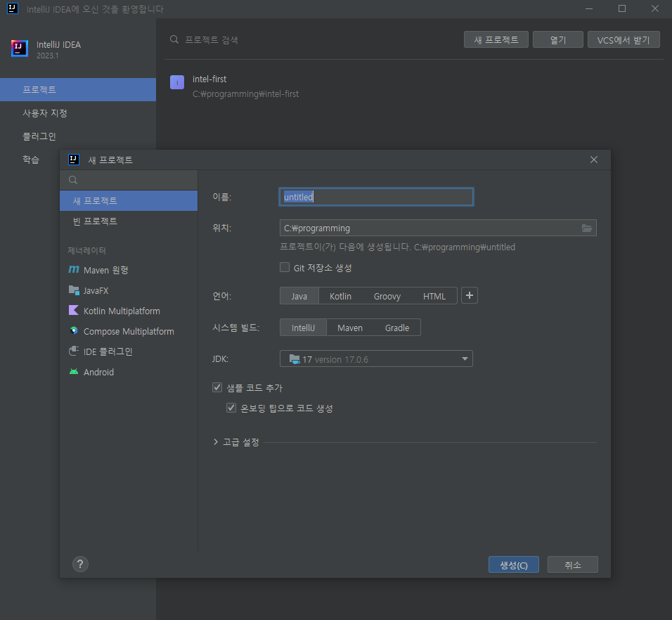This screenshot has width=672, height=620.
Task: Choose Gradle build system
Action: pyautogui.click(x=397, y=328)
